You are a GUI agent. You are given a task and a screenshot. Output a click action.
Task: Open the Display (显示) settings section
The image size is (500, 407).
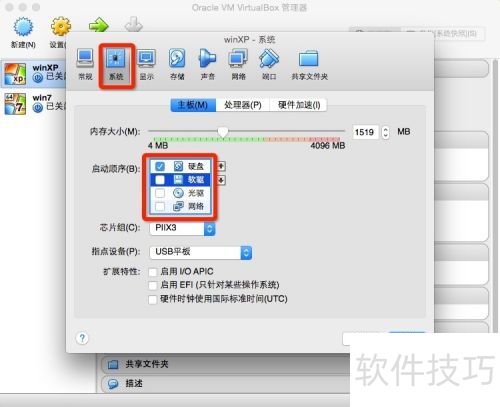(x=146, y=64)
